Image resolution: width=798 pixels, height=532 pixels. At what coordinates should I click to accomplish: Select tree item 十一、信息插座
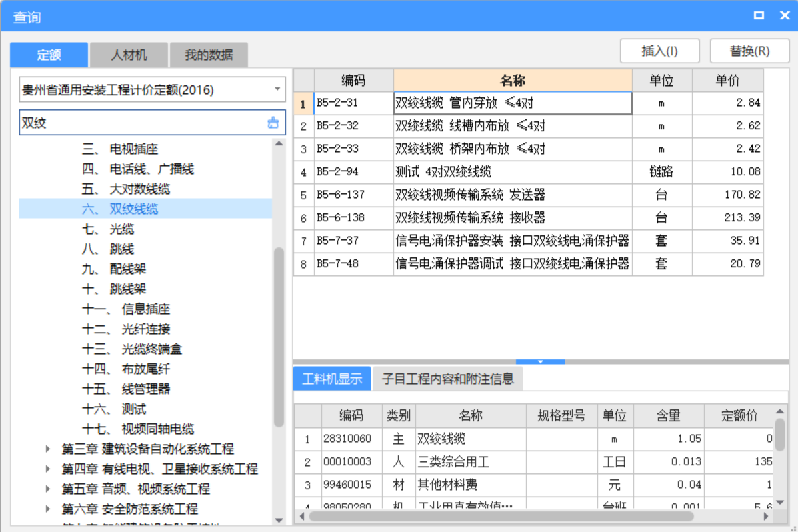(x=126, y=309)
